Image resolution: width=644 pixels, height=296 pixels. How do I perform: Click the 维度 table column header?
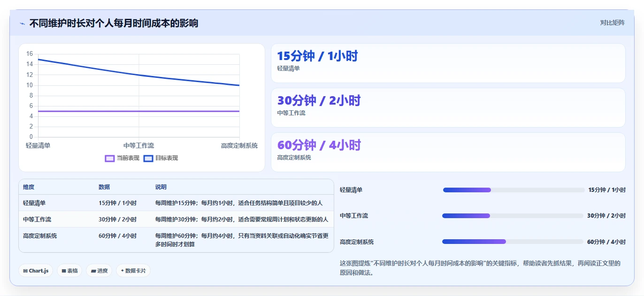click(29, 187)
